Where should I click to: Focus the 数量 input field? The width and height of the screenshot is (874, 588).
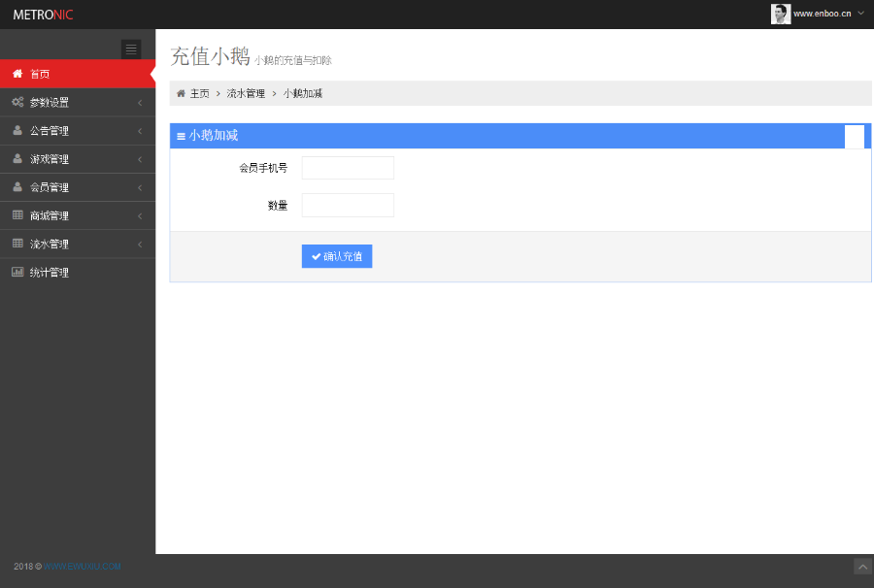[348, 205]
